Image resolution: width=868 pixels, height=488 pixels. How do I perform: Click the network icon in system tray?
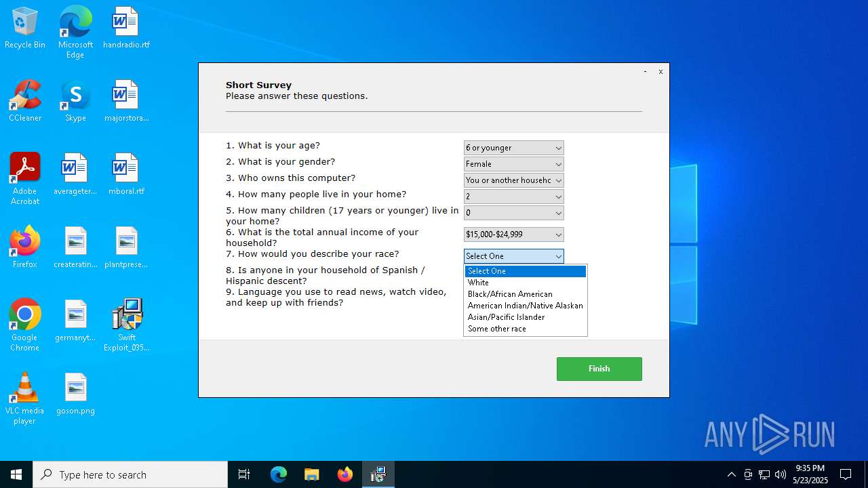point(764,474)
